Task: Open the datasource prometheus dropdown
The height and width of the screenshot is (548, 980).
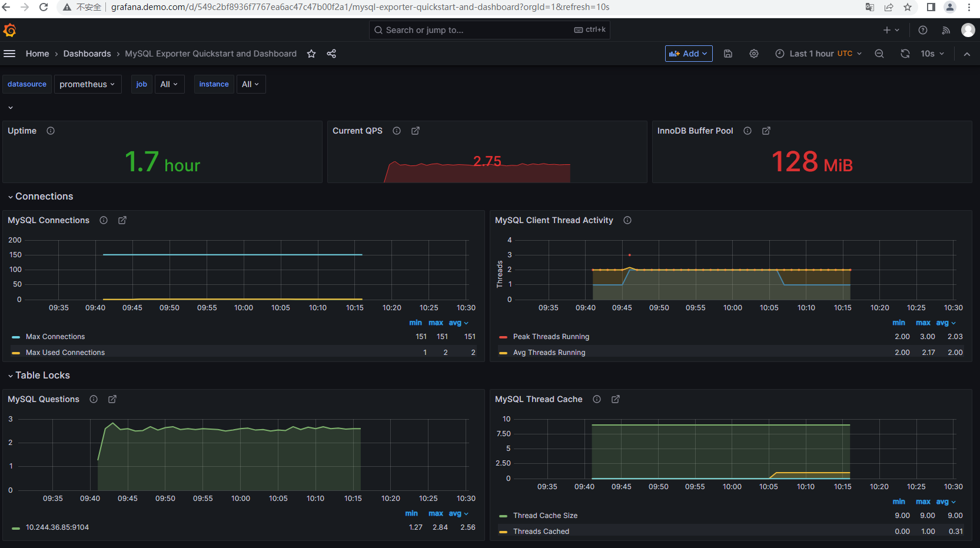Action: click(x=88, y=84)
